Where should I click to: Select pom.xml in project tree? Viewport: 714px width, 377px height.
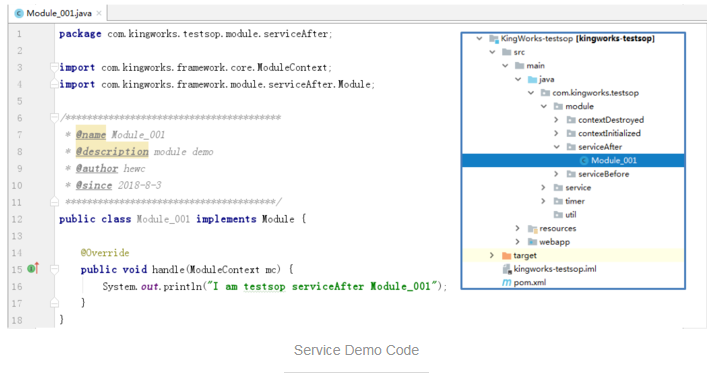point(573,282)
